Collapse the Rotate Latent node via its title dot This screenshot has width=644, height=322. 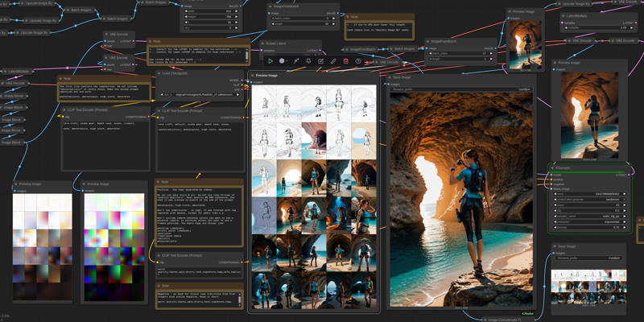(x=264, y=43)
